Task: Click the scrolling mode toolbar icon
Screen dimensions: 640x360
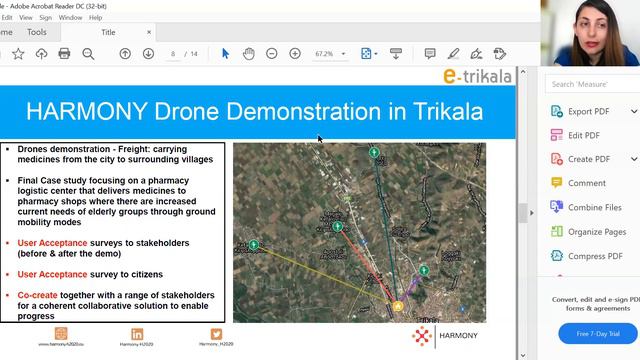Action: point(396,53)
